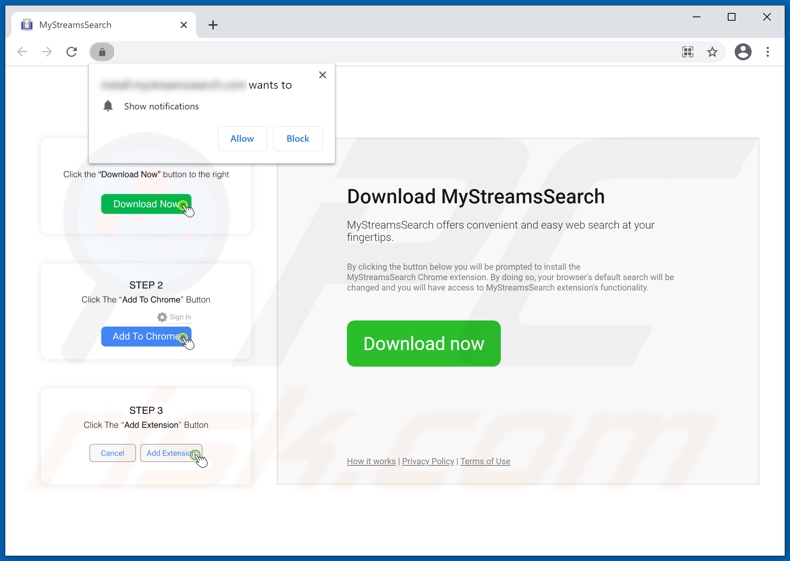Select the MyStreamsSearch tab
This screenshot has height=561, width=790.
pyautogui.click(x=90, y=25)
